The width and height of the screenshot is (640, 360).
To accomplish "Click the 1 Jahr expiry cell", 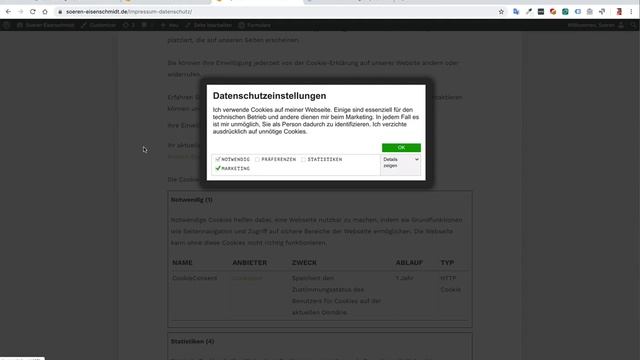I will point(404,278).
